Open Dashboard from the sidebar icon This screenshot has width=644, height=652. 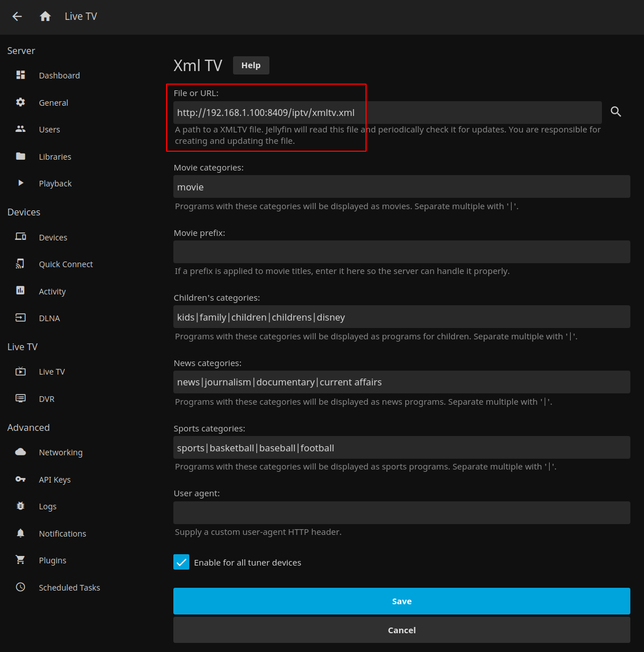click(x=20, y=75)
